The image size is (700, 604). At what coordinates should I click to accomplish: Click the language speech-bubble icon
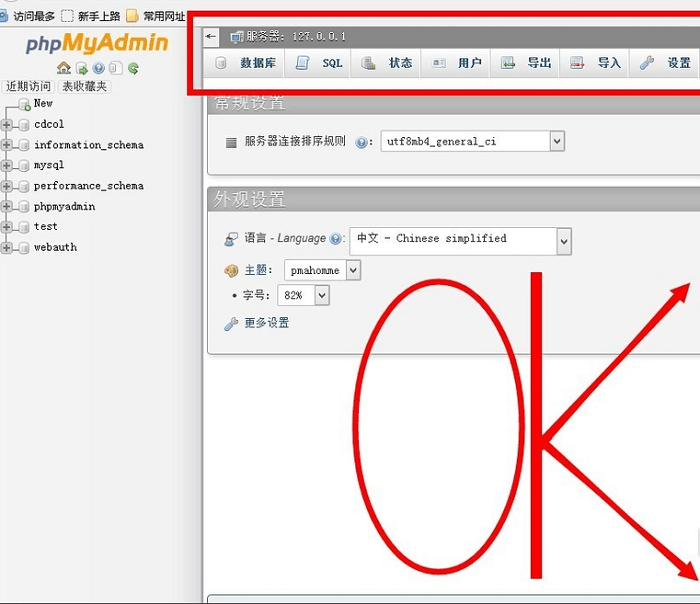point(231,239)
